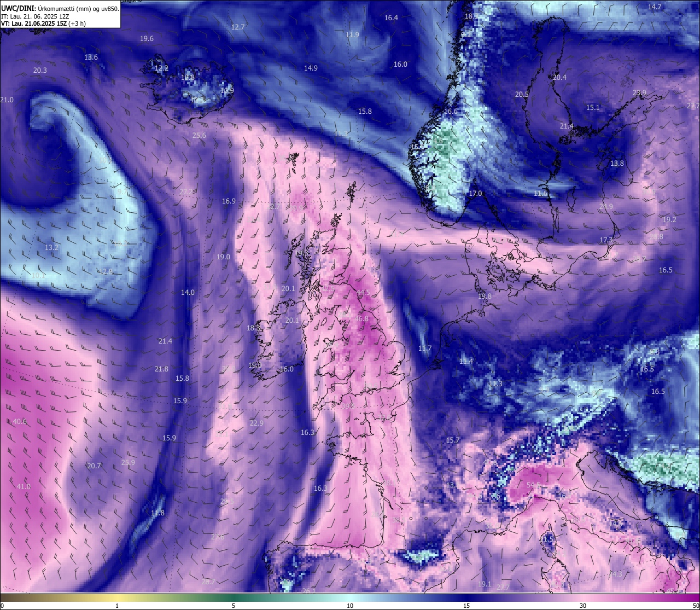
Task: Click the UWC/DINI title text in header box
Action: click(17, 8)
